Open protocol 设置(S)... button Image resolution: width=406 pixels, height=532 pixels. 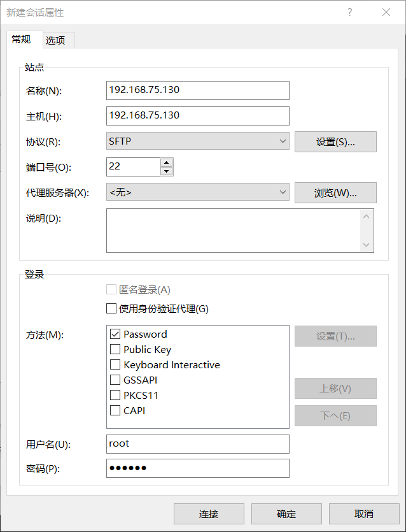(x=335, y=141)
